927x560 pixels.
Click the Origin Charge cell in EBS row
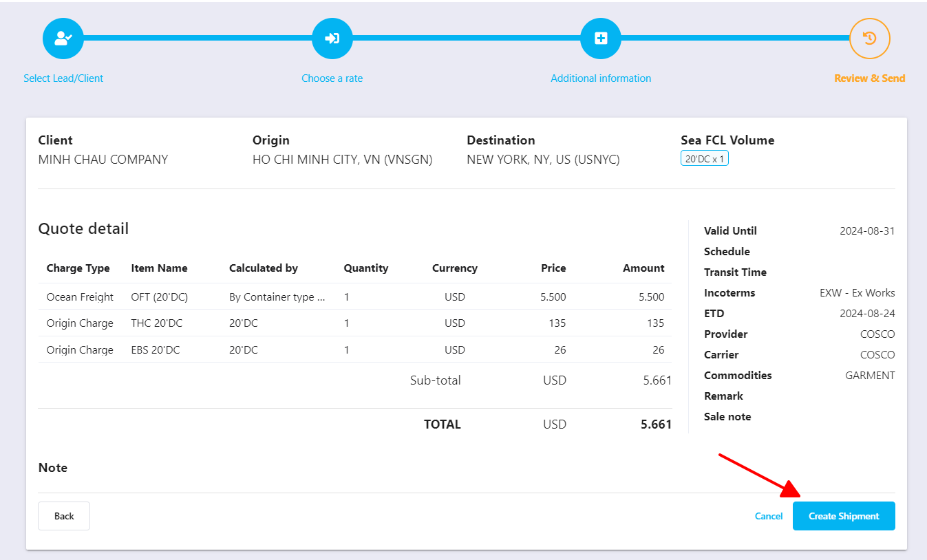[x=80, y=350]
